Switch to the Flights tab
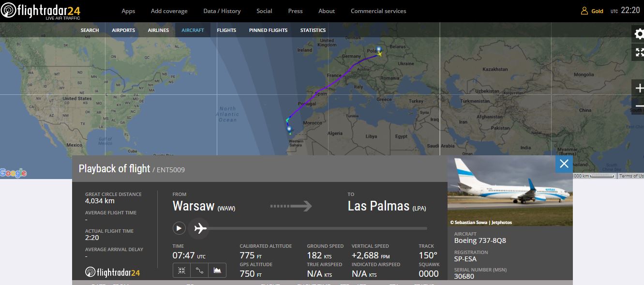Image resolution: width=644 pixels, height=285 pixels. point(226,30)
